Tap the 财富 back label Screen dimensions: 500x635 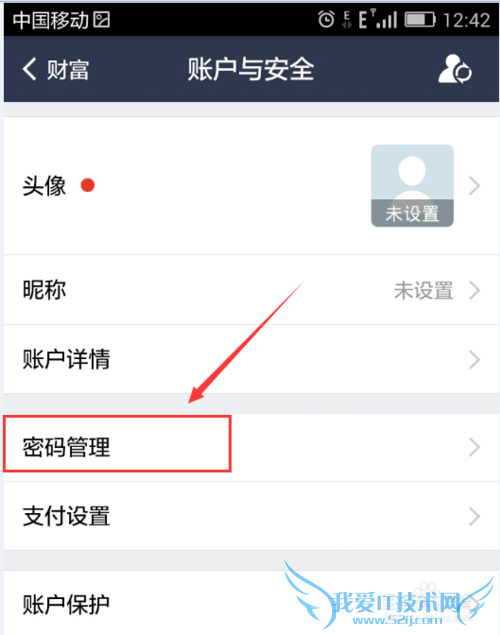coord(68,70)
